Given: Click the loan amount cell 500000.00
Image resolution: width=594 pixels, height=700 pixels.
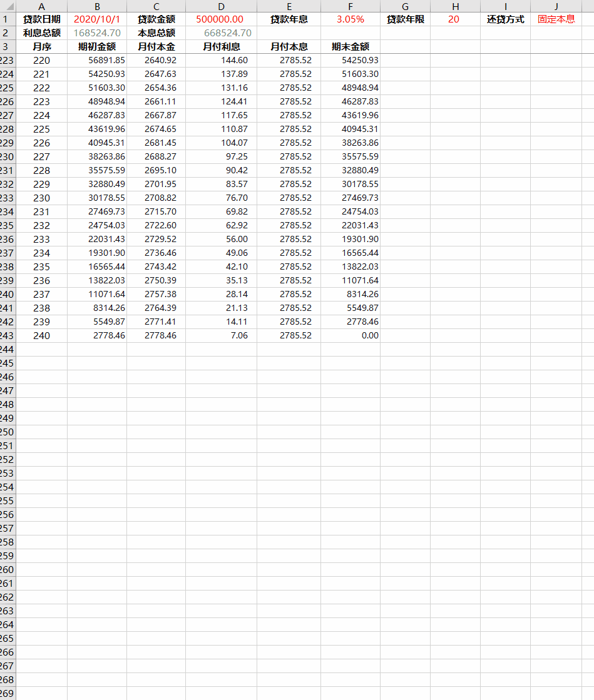Looking at the screenshot, I should click(x=220, y=19).
